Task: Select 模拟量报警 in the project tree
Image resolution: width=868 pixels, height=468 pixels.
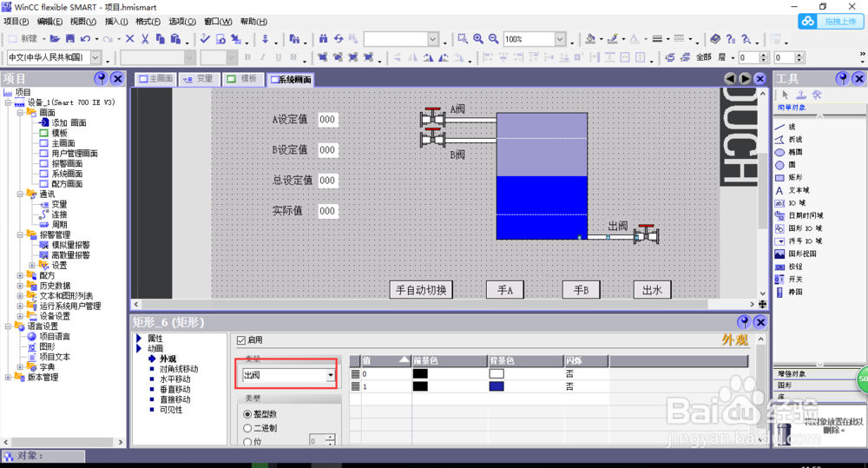Action: tap(70, 245)
